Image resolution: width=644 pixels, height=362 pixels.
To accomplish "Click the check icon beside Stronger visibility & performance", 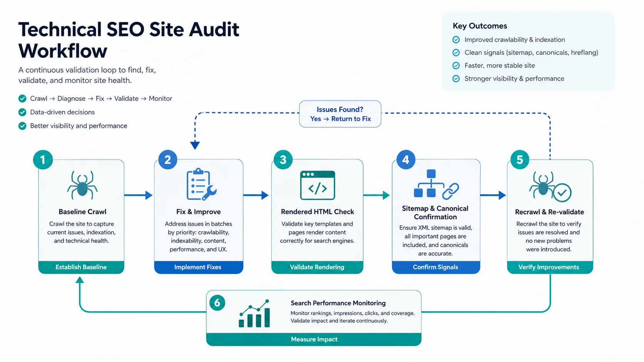I will pos(456,78).
